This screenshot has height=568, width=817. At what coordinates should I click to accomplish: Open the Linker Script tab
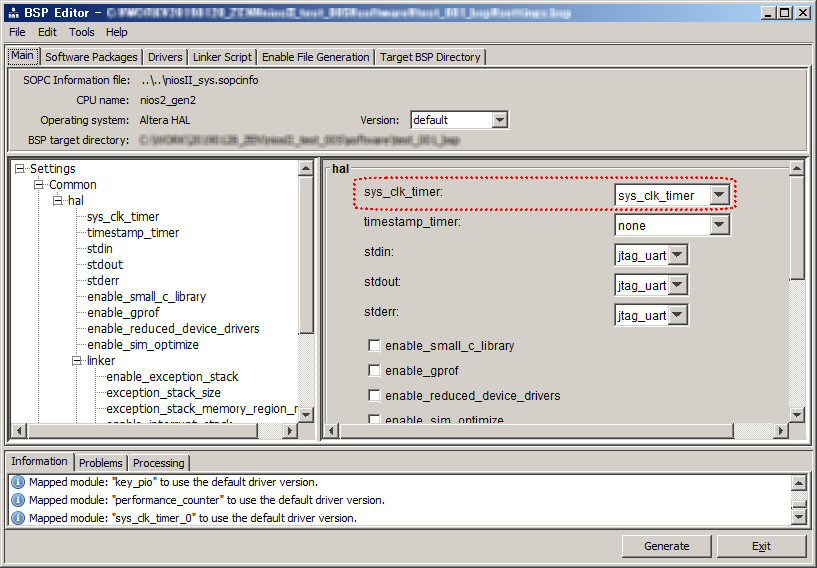pos(222,57)
